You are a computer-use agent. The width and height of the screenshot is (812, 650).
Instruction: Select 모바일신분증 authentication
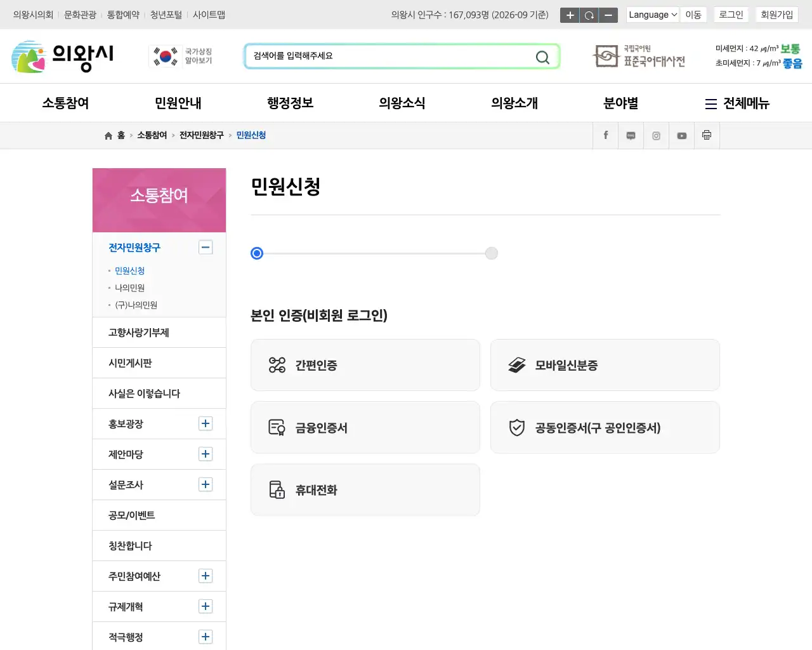[605, 365]
